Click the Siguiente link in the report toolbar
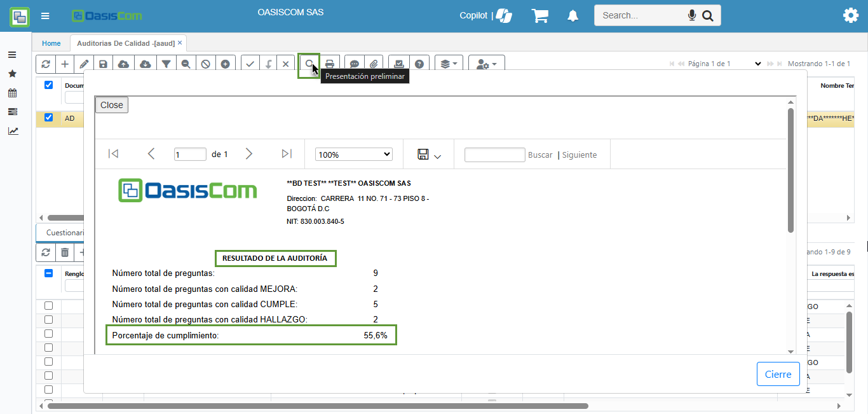 coord(580,155)
